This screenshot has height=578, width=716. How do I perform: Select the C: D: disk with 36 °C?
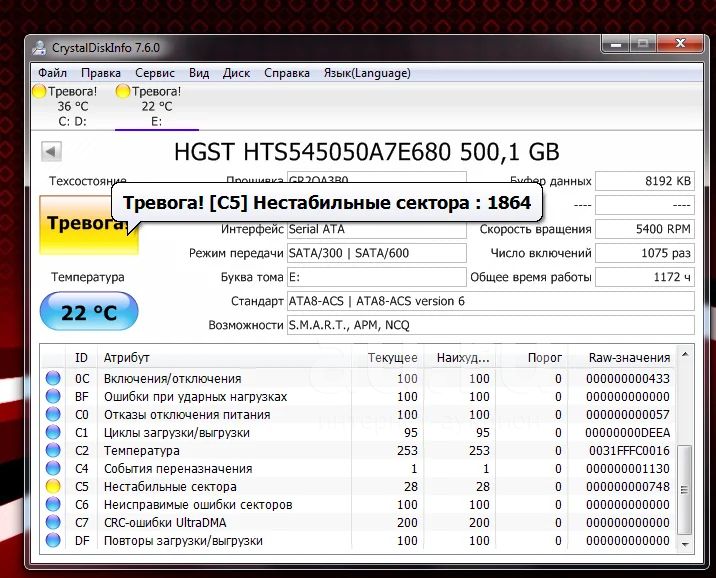(72, 106)
